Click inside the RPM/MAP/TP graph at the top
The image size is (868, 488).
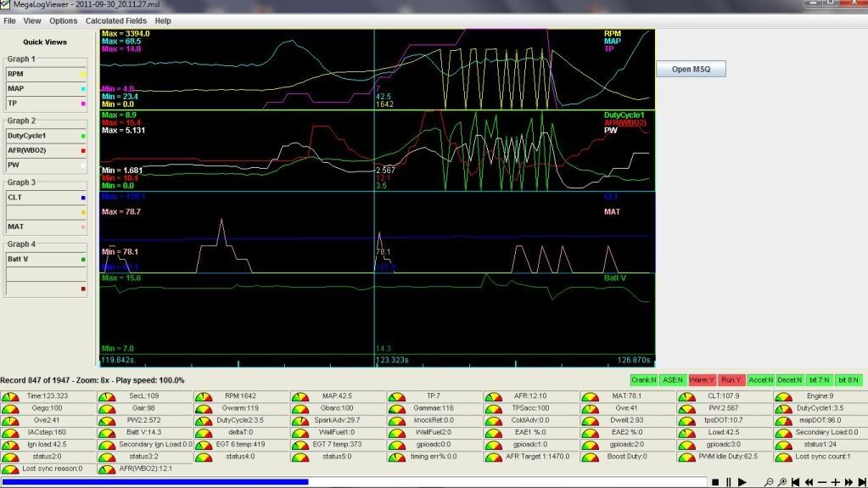pyautogui.click(x=377, y=70)
